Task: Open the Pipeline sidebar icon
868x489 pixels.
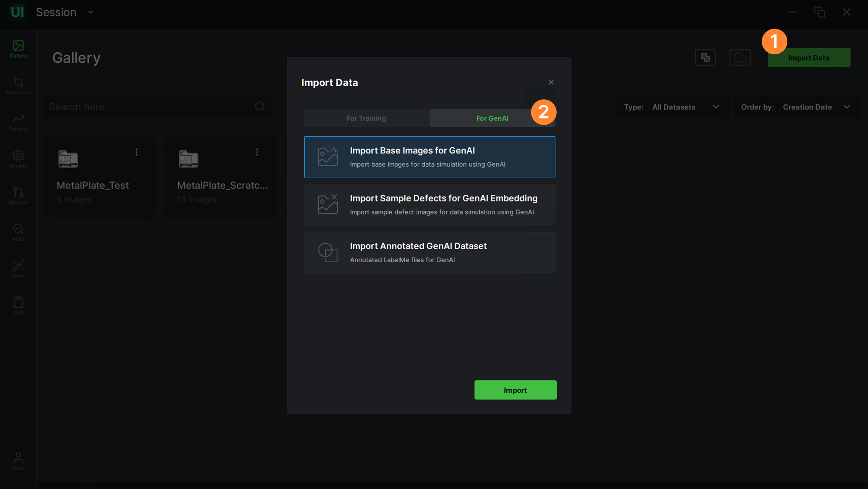Action: tap(18, 195)
